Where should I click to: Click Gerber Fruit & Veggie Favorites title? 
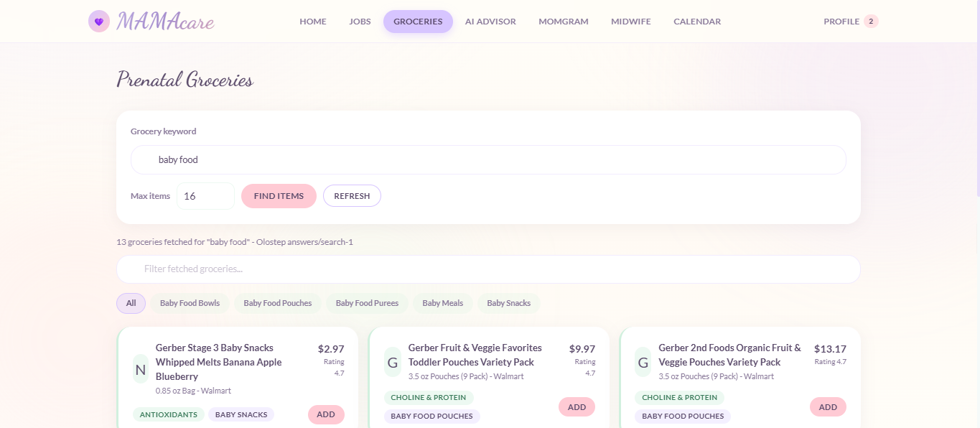(475, 355)
